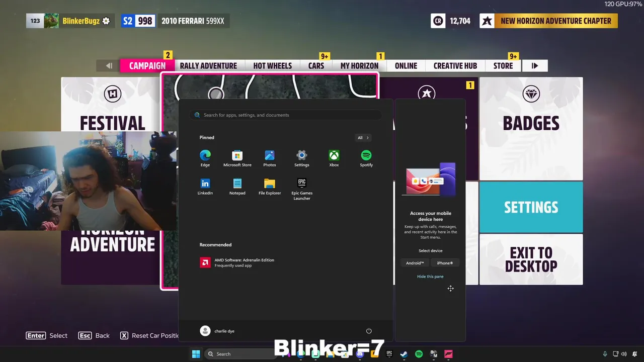Image resolution: width=644 pixels, height=362 pixels.
Task: Click the next tab arrow in game menu
Action: (x=535, y=66)
